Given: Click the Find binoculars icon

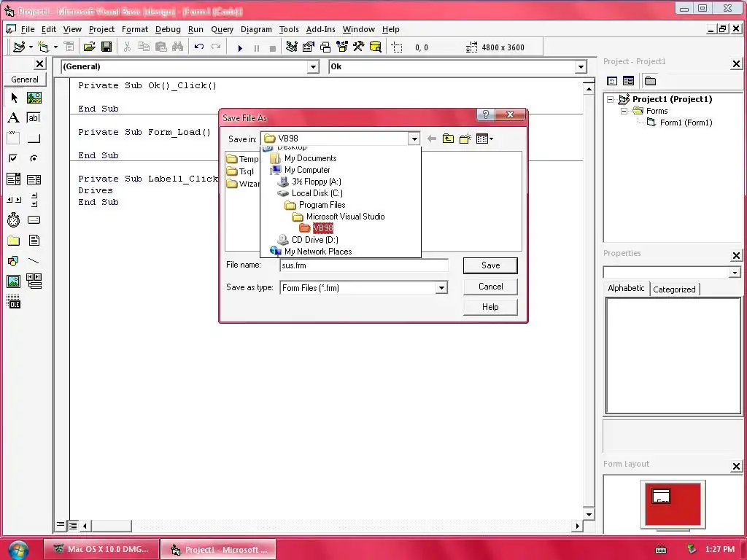Looking at the screenshot, I should pyautogui.click(x=178, y=47).
